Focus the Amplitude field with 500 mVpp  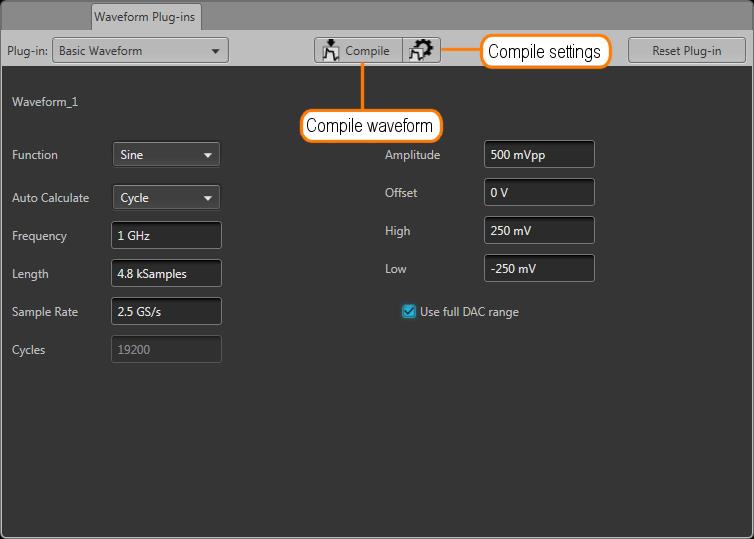[x=539, y=155]
